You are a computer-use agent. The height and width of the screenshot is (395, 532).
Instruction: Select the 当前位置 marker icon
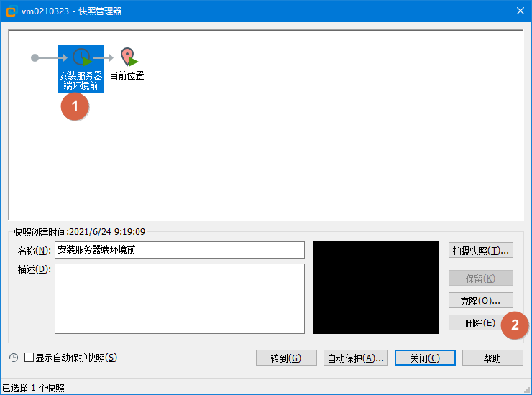[x=129, y=57]
